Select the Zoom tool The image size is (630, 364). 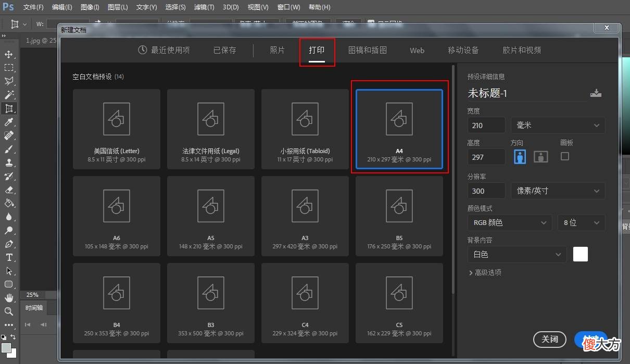pyautogui.click(x=9, y=311)
